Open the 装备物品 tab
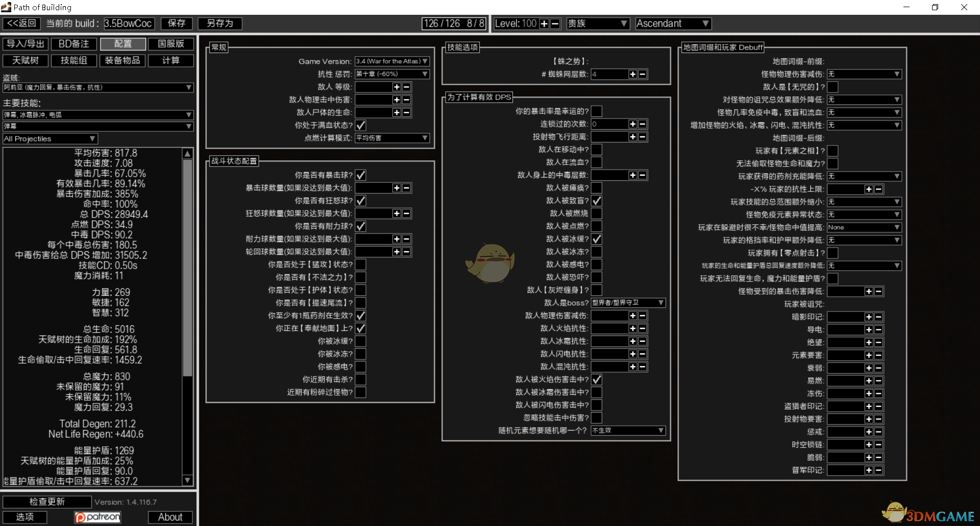The height and width of the screenshot is (526, 980). click(x=122, y=61)
